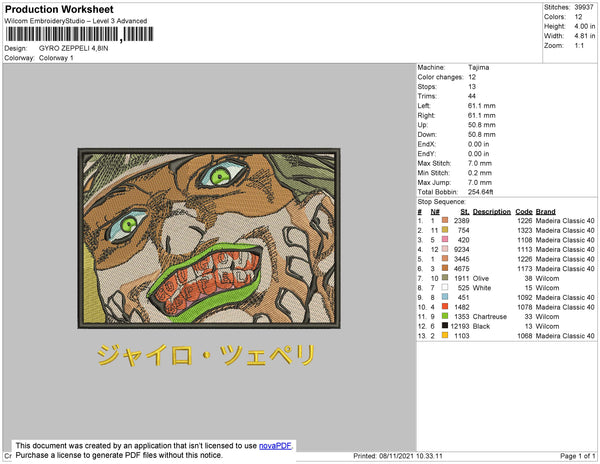Click the red swatch for stop 10 (code 1078)
This screenshot has width=600, height=464.
[445, 306]
